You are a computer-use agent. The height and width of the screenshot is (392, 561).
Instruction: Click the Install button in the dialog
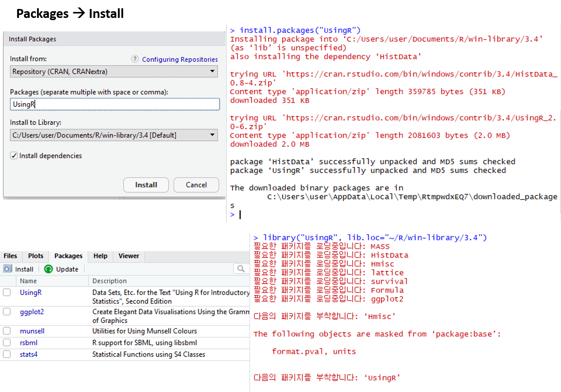(146, 185)
